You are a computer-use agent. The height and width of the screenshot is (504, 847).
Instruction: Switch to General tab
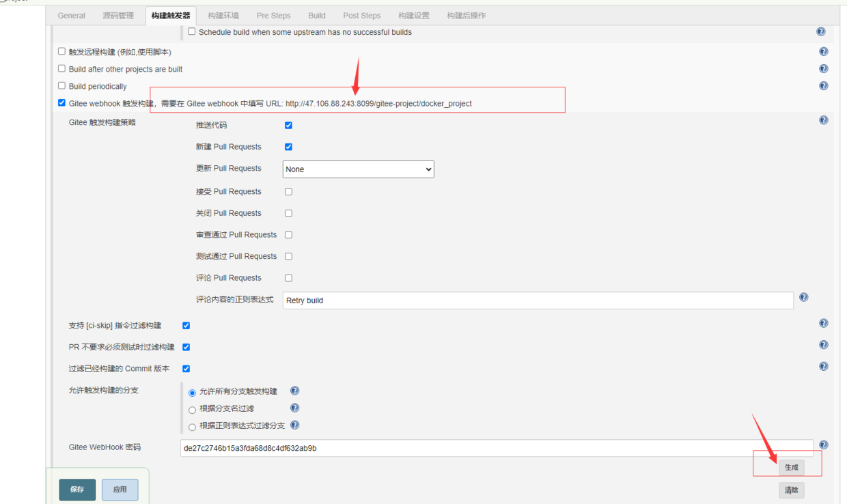[72, 16]
